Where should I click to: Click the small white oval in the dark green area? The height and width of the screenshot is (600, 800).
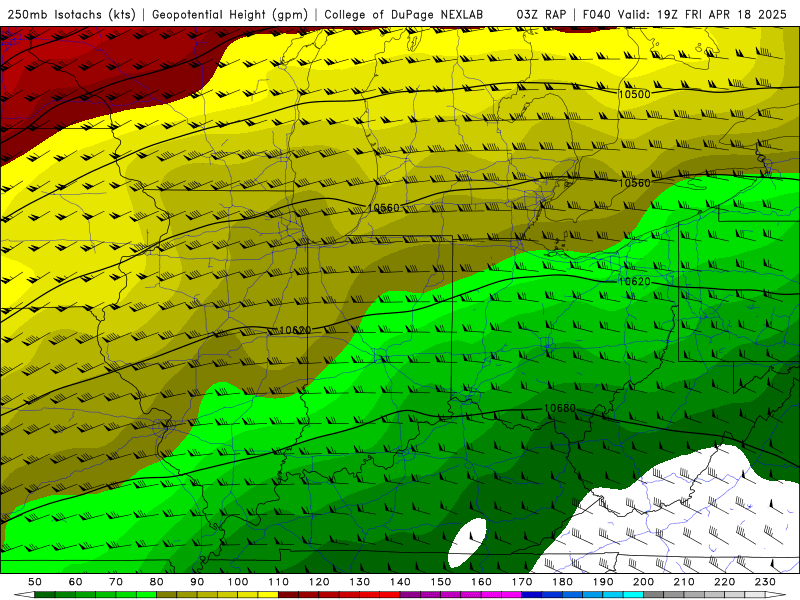[467, 543]
